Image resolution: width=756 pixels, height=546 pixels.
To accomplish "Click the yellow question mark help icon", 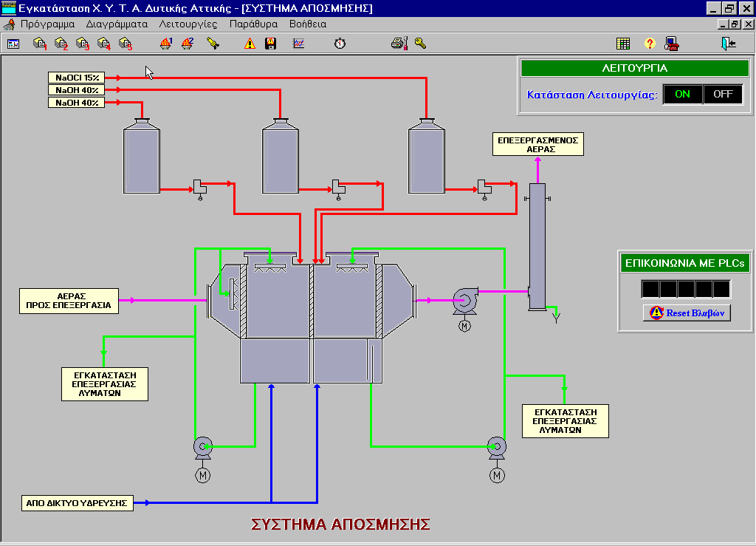I will click(650, 44).
